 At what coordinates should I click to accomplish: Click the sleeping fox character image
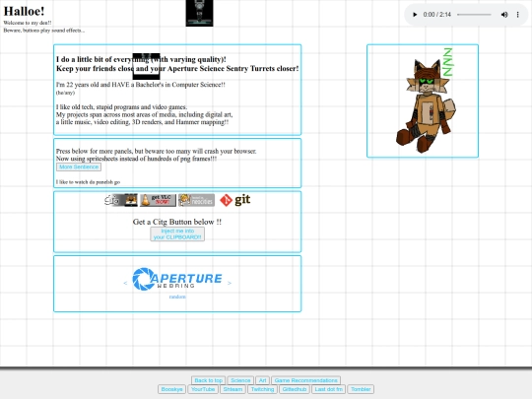[x=426, y=100]
